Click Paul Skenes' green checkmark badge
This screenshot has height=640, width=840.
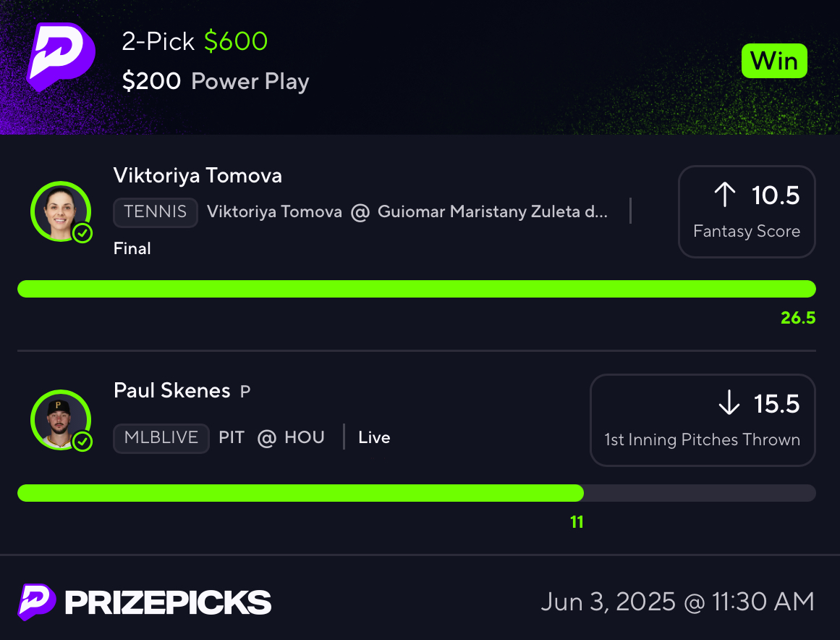pos(82,442)
